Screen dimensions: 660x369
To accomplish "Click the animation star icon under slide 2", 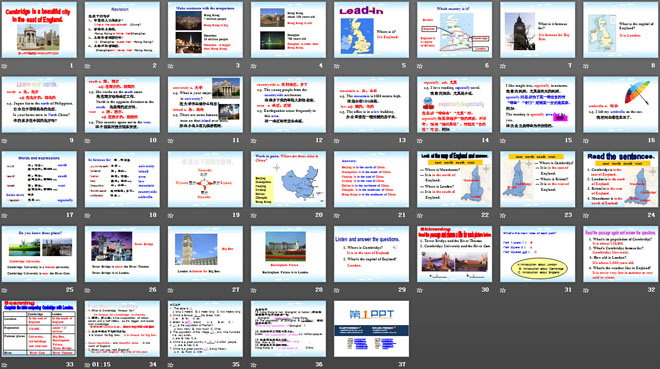I will 88,66.
